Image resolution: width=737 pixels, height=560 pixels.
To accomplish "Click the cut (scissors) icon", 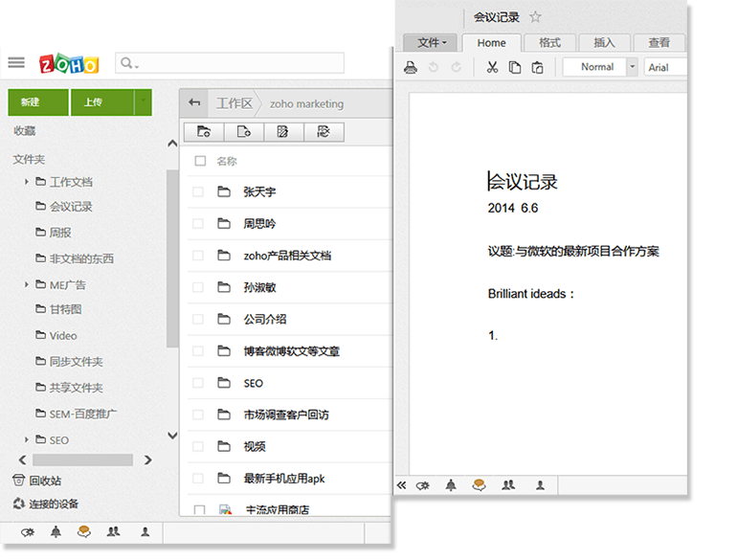I will (492, 67).
